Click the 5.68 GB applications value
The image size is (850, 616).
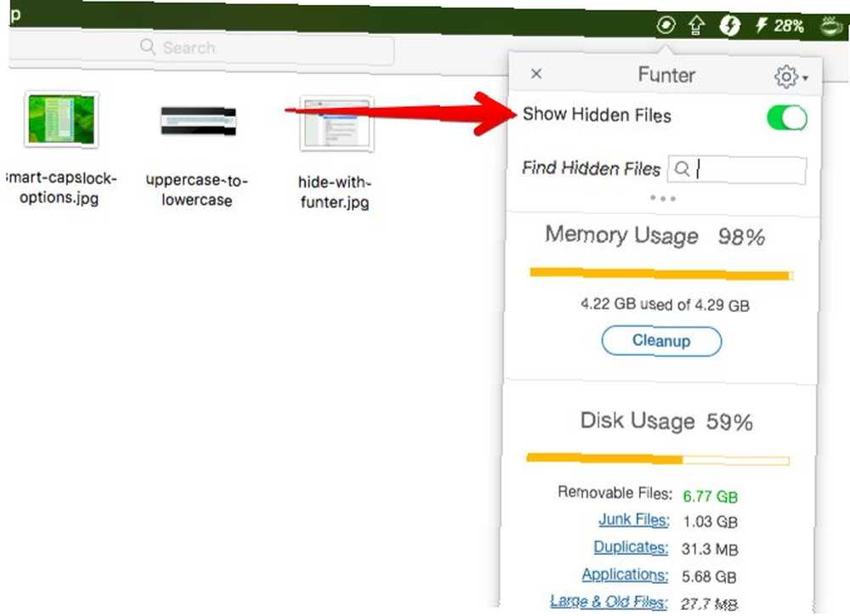(x=709, y=576)
